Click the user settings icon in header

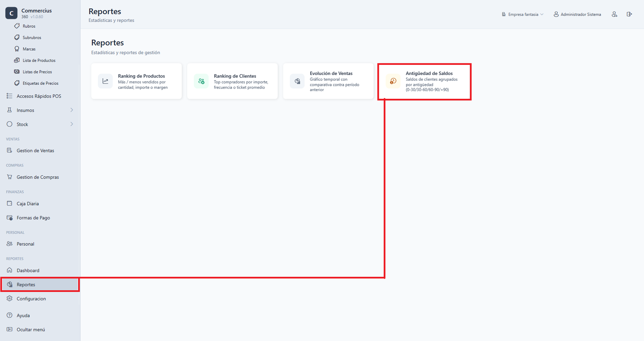pos(615,14)
